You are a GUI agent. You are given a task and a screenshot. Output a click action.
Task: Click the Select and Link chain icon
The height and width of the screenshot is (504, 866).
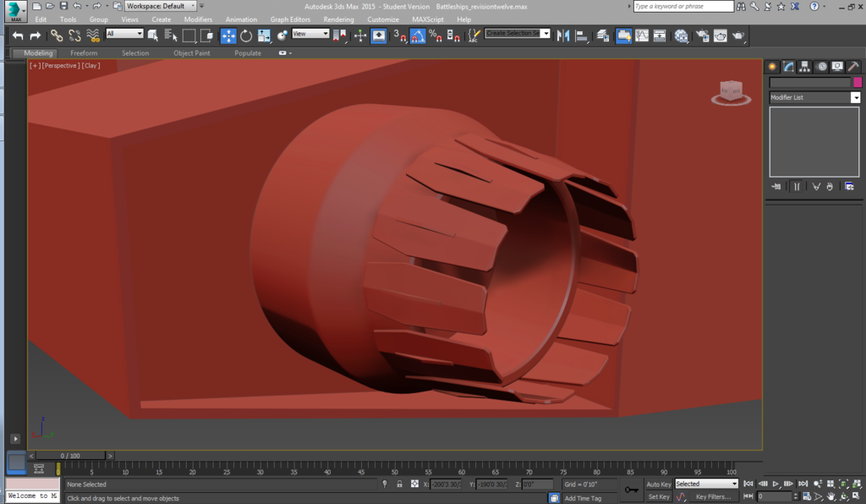(56, 36)
